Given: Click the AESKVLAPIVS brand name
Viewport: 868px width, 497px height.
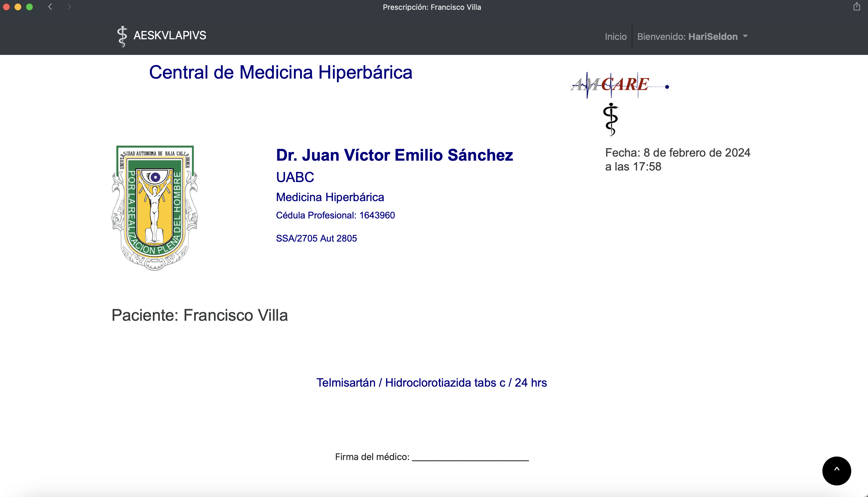Looking at the screenshot, I should 169,36.
